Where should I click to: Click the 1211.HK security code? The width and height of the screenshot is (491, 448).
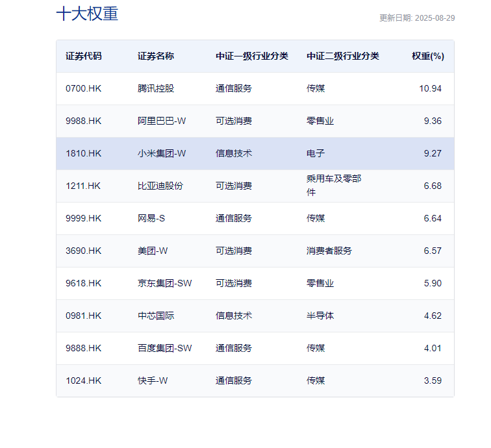(83, 186)
